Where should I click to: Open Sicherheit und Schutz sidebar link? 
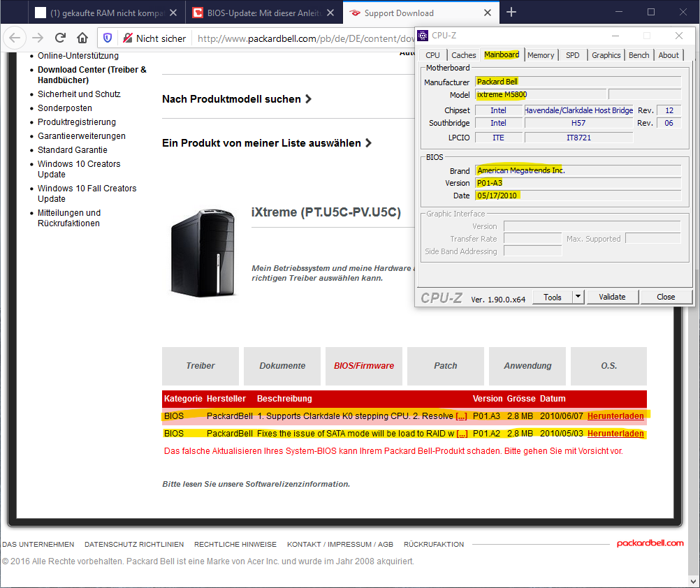tap(79, 94)
